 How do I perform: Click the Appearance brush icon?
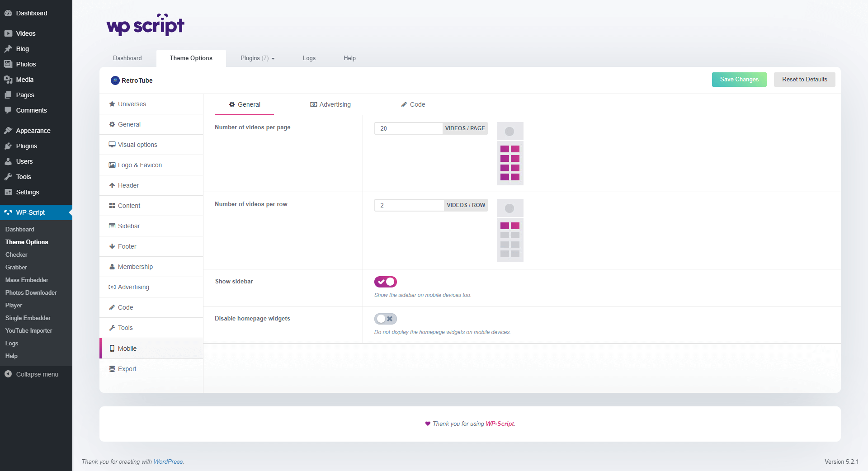(x=8, y=131)
